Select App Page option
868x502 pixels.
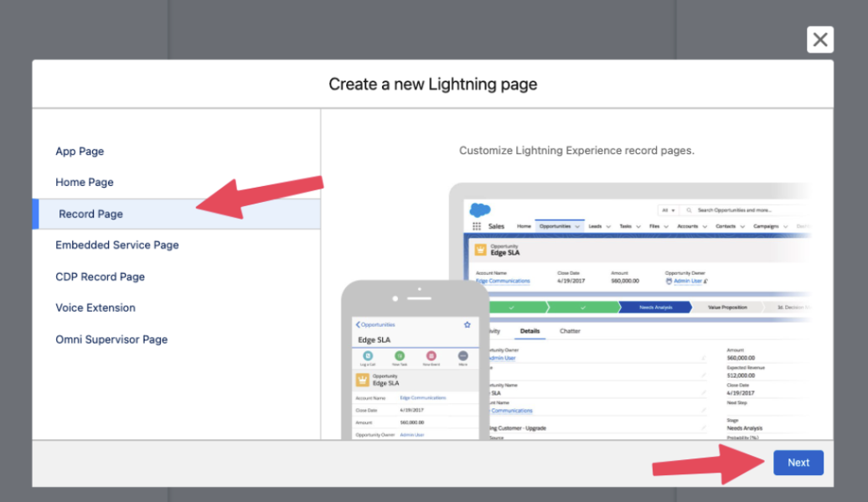[x=80, y=151]
